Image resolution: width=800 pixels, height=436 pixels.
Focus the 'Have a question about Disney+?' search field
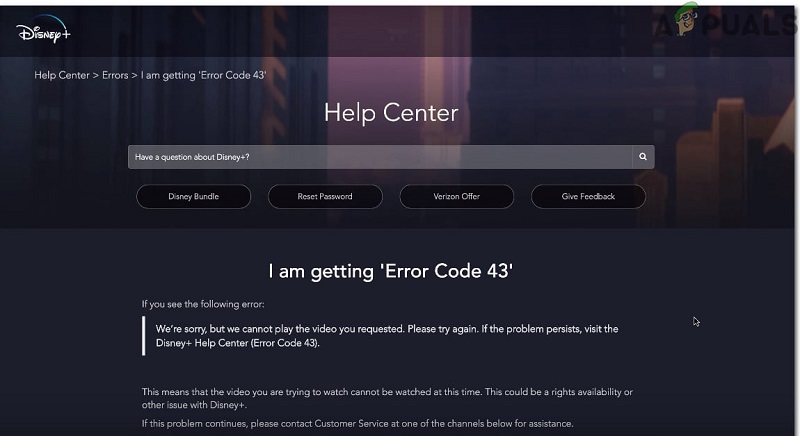coord(380,157)
